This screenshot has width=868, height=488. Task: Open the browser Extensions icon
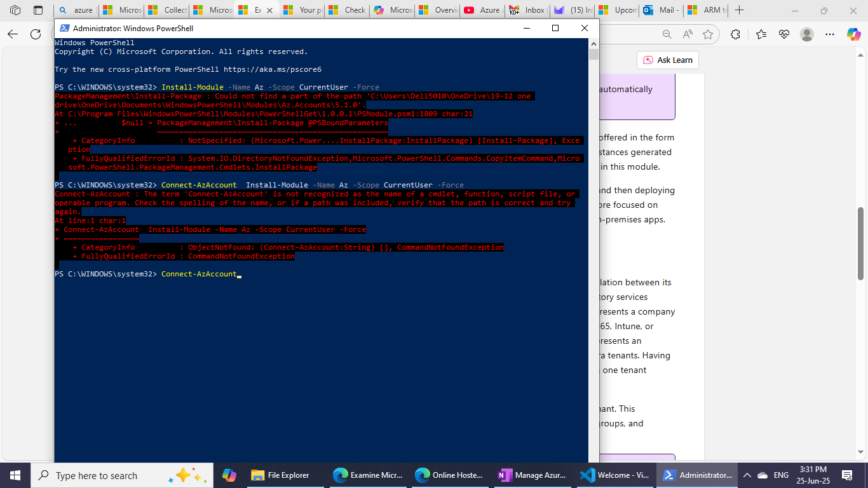pos(736,35)
